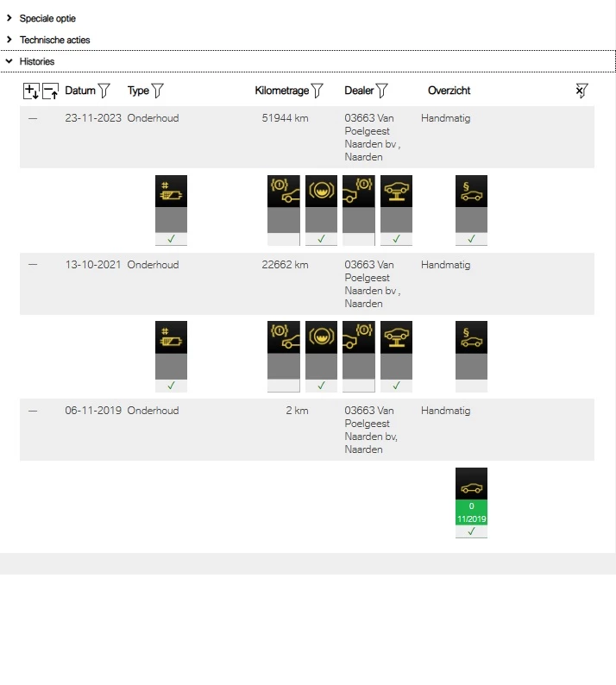Click microfilter icon in 23-11-2023 service
Viewport: 616px width, 685px height.
pyautogui.click(x=172, y=192)
